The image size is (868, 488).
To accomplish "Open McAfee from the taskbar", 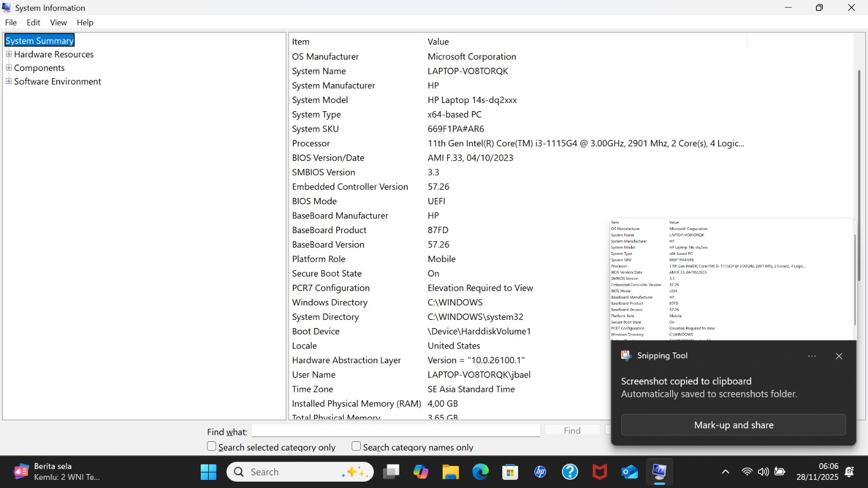I will [x=599, y=472].
